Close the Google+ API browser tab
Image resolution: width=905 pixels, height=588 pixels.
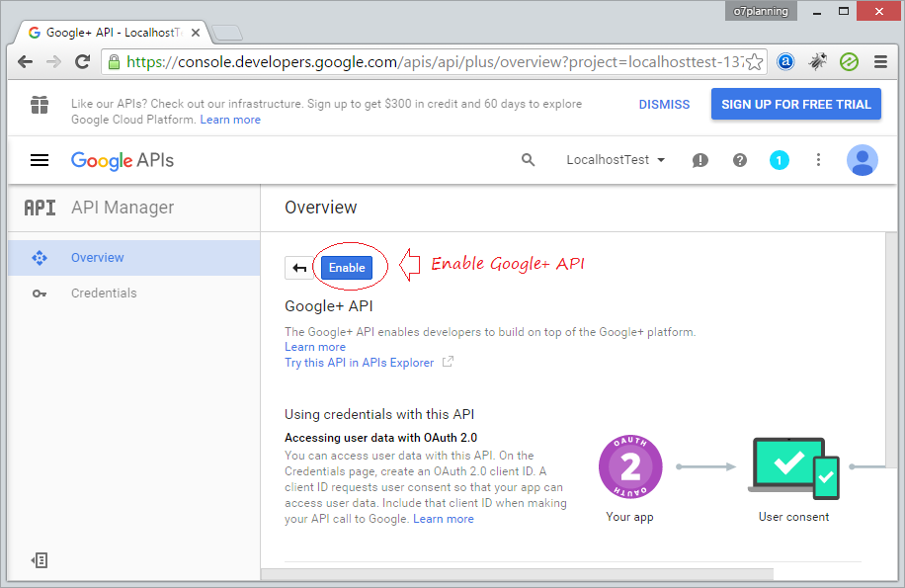(196, 33)
